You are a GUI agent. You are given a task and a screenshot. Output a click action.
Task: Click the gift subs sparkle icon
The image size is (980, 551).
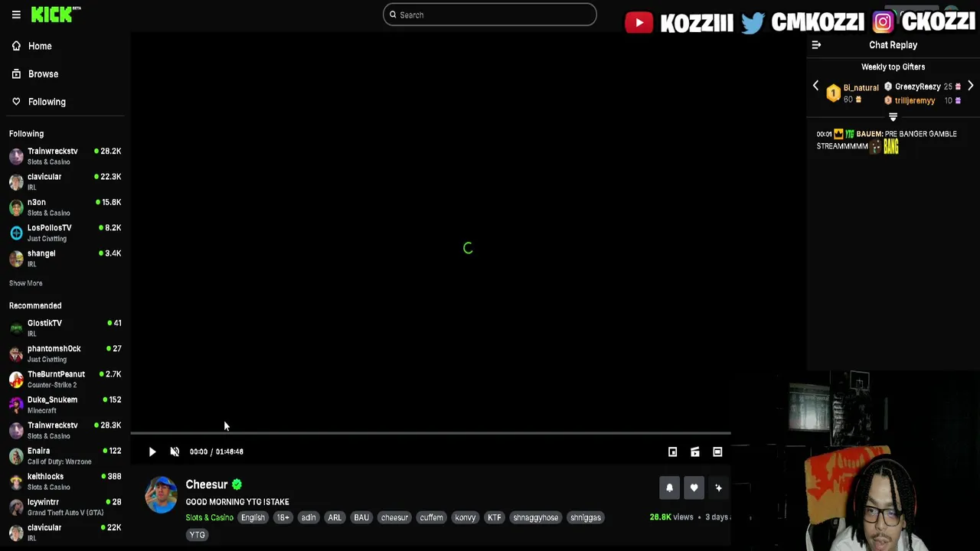pos(718,487)
